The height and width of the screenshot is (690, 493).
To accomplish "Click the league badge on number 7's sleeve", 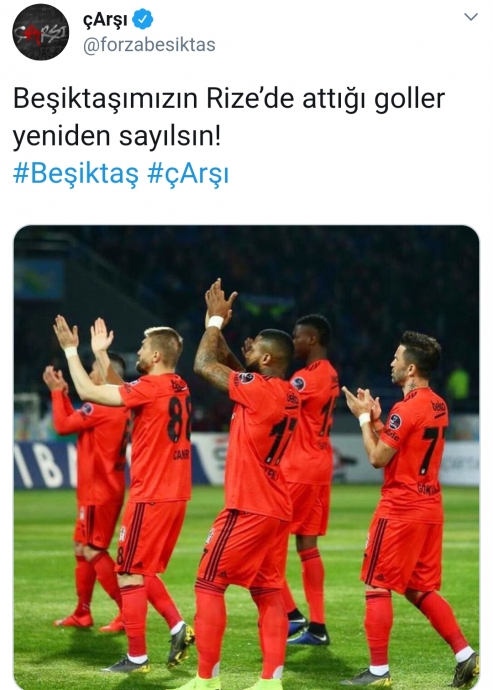I will (x=395, y=422).
